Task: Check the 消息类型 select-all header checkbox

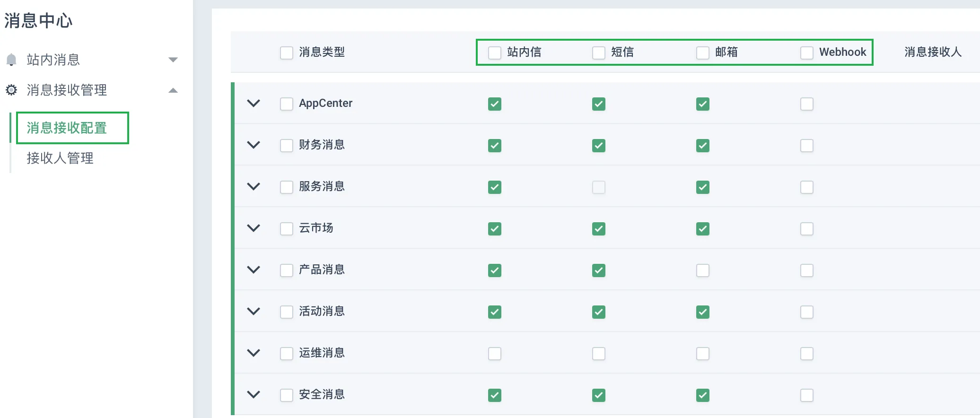Action: tap(287, 52)
